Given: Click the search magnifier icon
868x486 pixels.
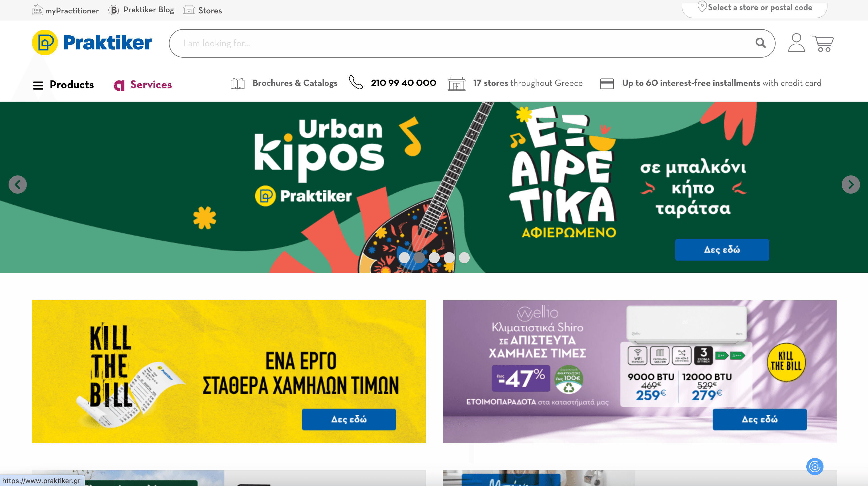Looking at the screenshot, I should [x=760, y=43].
